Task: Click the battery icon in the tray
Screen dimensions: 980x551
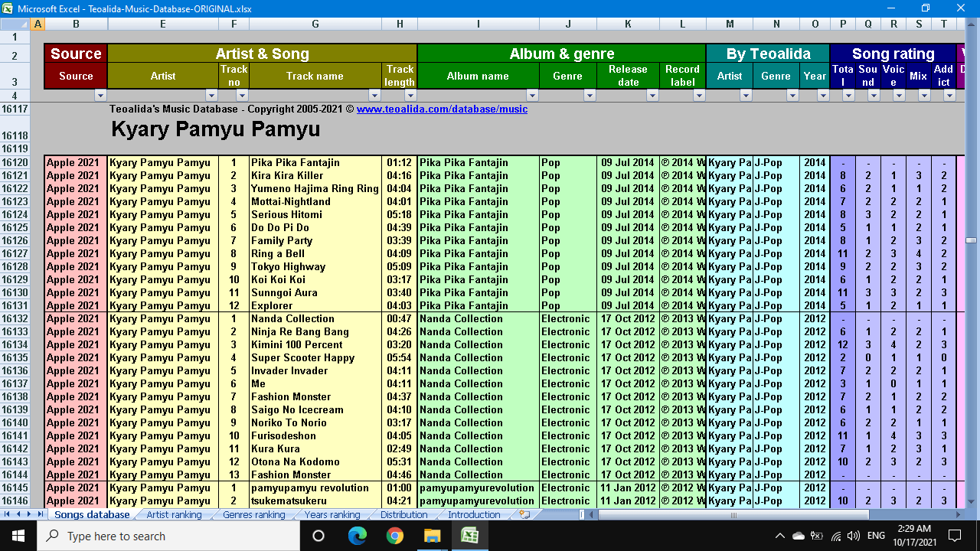Action: click(x=817, y=536)
